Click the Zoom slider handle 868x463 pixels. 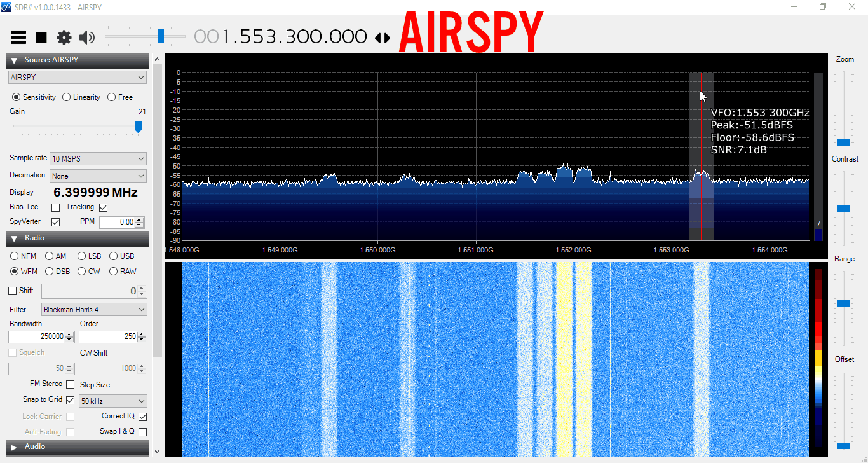843,142
